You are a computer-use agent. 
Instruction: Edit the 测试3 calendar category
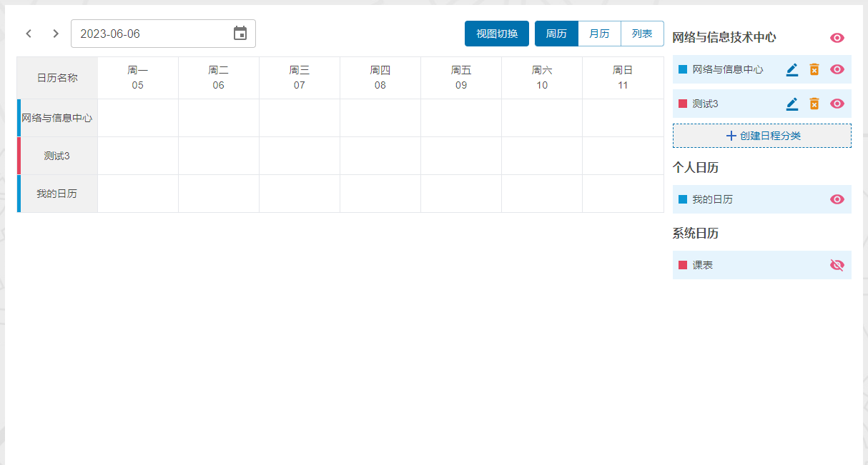pos(791,104)
